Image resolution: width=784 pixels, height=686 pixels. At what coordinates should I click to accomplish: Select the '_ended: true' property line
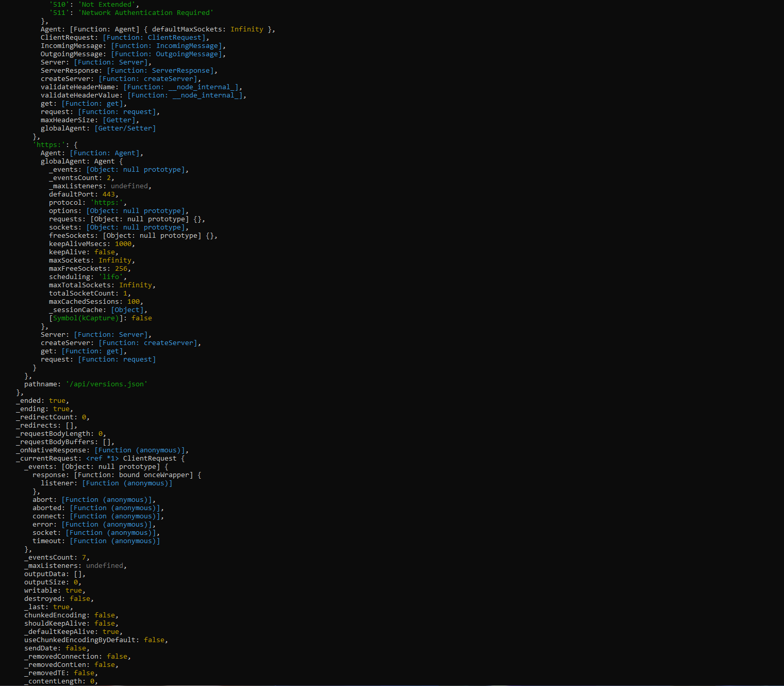click(41, 400)
